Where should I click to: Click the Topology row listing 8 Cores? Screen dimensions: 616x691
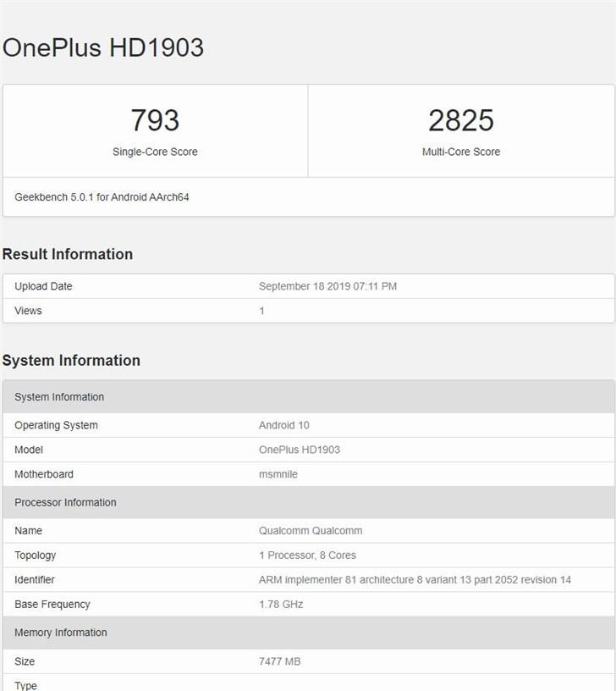307,556
